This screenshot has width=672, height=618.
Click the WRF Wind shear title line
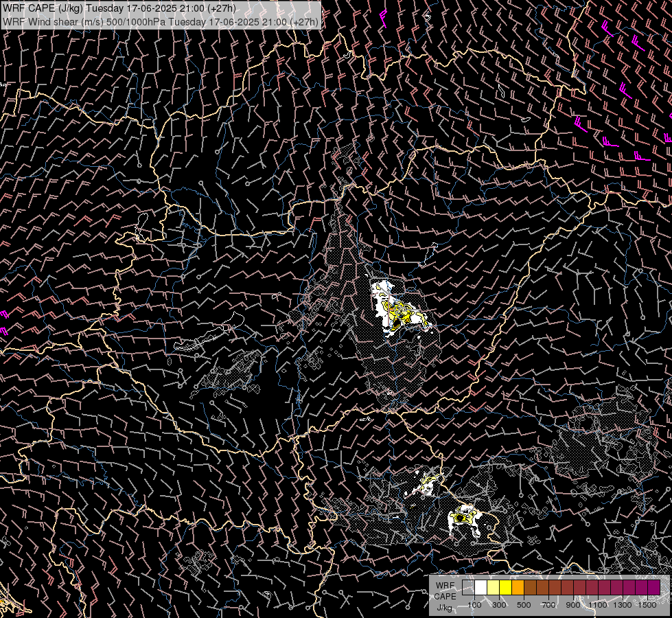click(x=161, y=22)
